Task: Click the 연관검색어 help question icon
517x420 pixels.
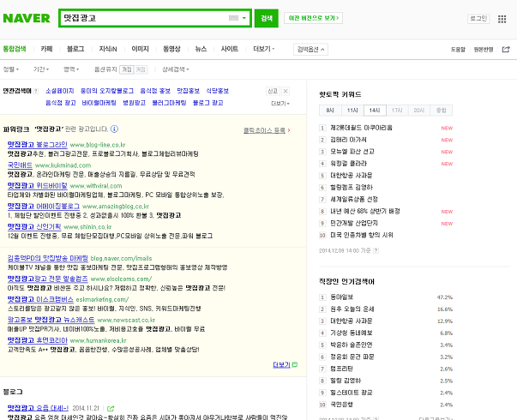Action: tap(36, 92)
